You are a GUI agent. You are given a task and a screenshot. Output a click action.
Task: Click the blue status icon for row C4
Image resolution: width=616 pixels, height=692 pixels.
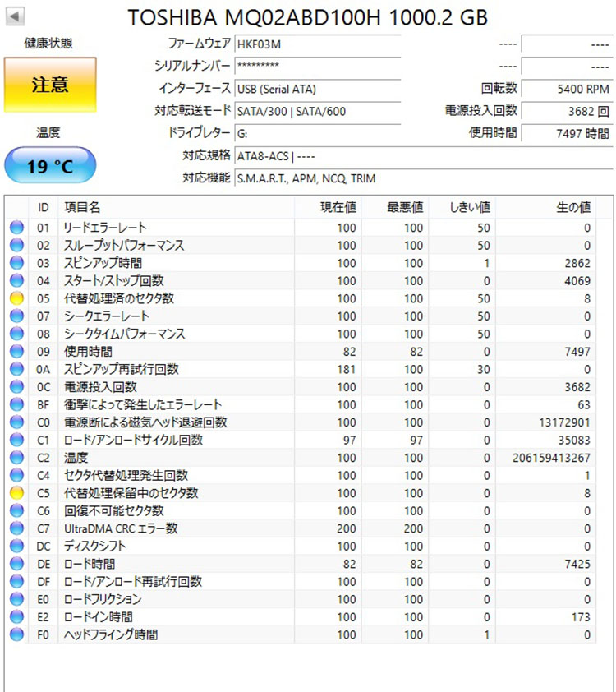(16, 475)
